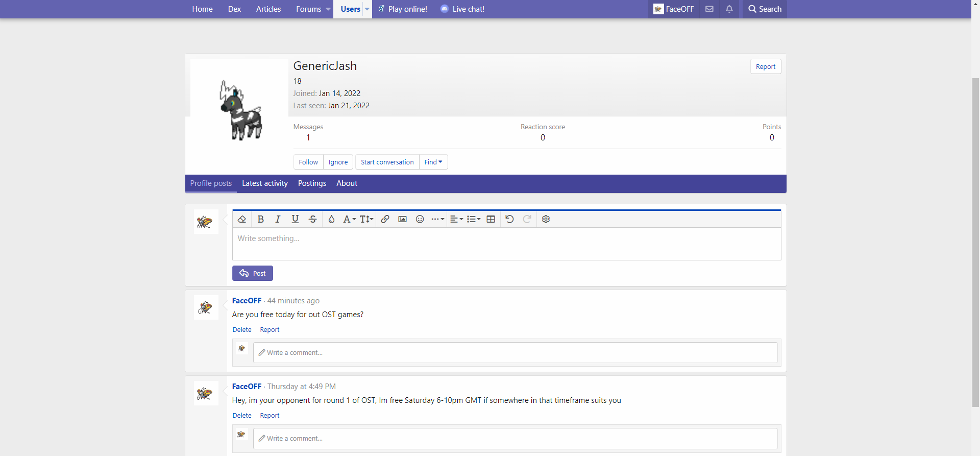Open the smilies emoji picker

[x=420, y=219]
